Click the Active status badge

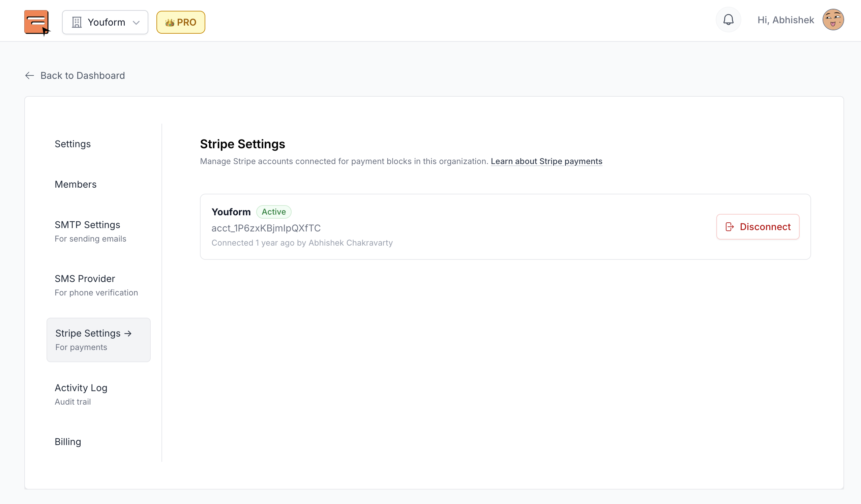click(x=274, y=212)
